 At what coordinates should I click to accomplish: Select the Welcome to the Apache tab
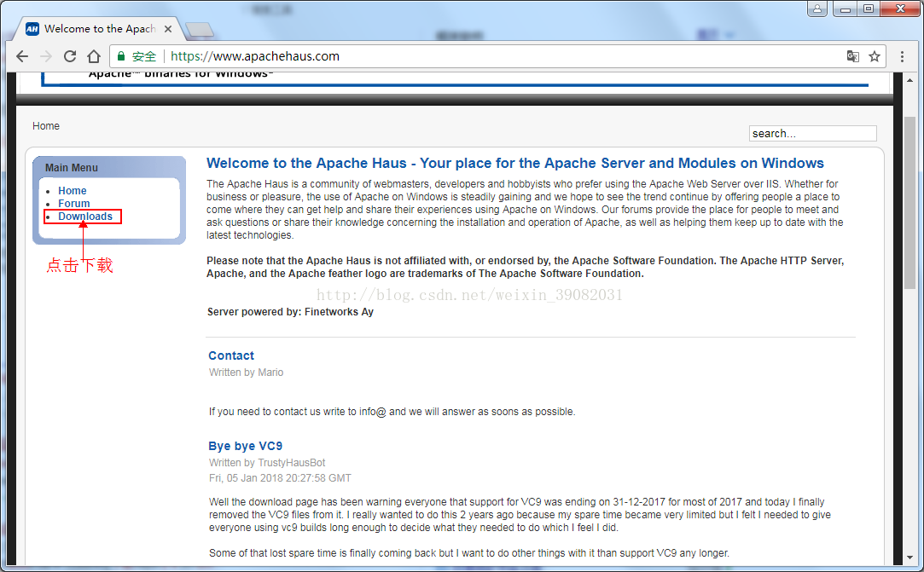[100, 29]
